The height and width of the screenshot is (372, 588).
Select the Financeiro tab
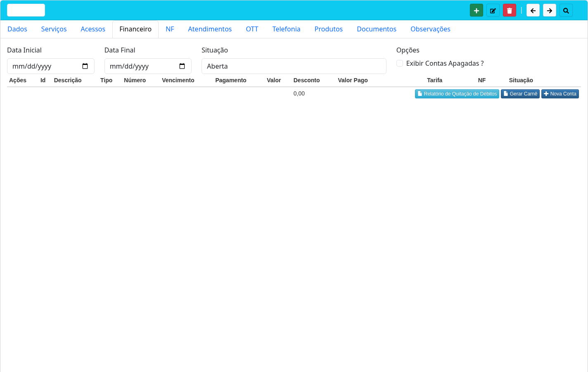pyautogui.click(x=135, y=29)
